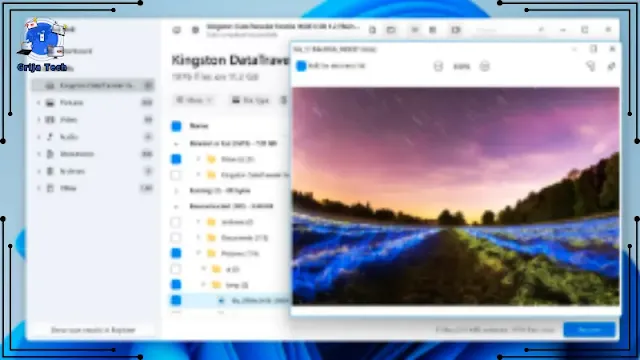Viewport: 640px width, 360px height.
Task: Click the blue Recover button
Action: [589, 330]
